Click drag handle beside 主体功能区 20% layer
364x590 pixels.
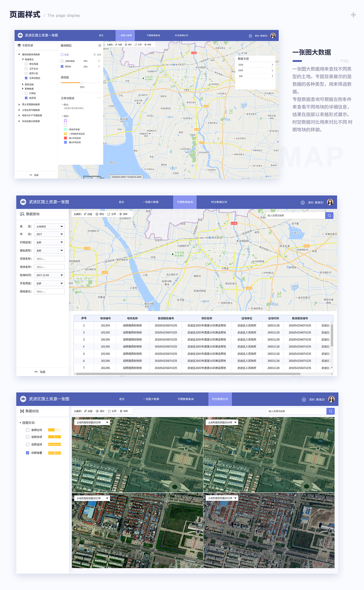(x=99, y=61)
